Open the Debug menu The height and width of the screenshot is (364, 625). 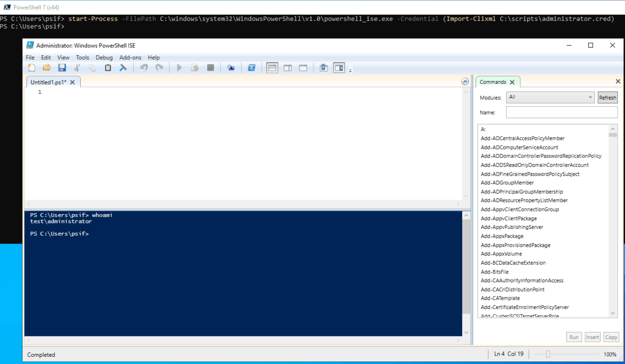(104, 58)
